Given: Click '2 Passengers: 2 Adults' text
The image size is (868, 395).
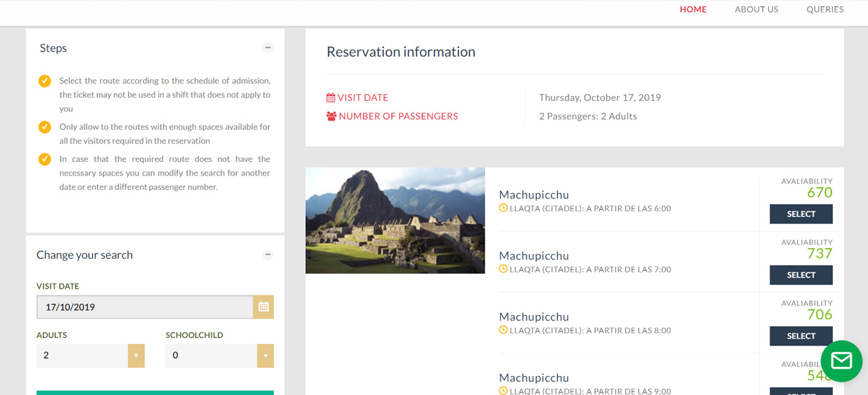Looking at the screenshot, I should [x=588, y=116].
